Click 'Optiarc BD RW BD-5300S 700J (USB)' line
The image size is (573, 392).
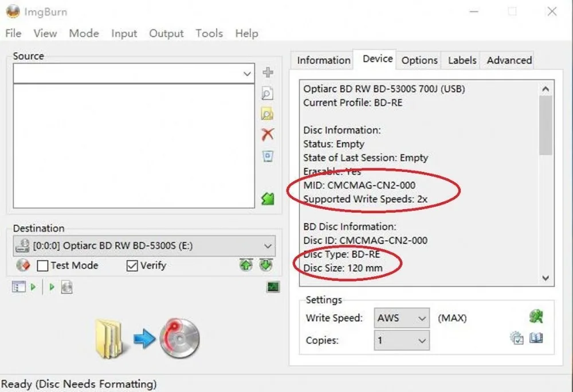[x=384, y=89]
